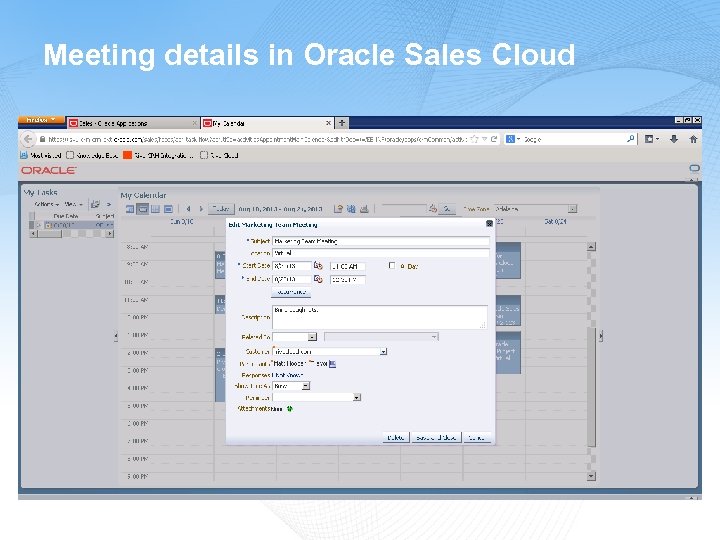This screenshot has width=720, height=540.
Task: Click calendar scrollbar up arrow
Action: tap(591, 247)
